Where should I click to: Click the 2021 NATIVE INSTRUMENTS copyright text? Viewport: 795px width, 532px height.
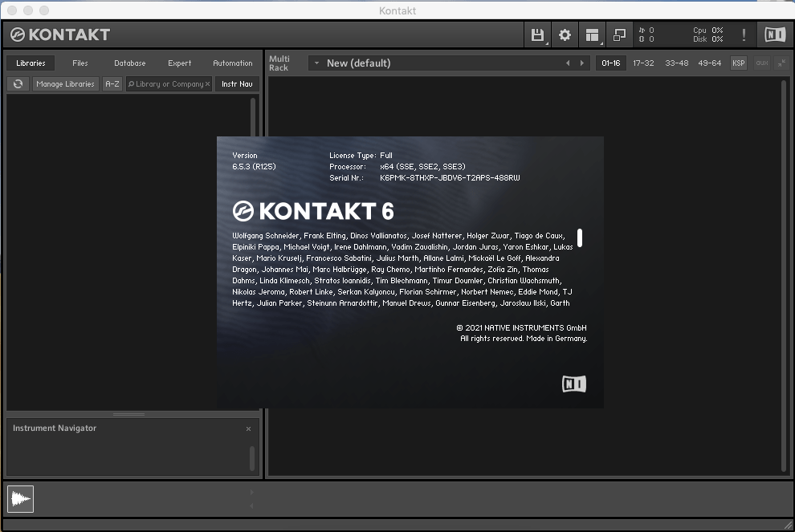click(x=521, y=328)
